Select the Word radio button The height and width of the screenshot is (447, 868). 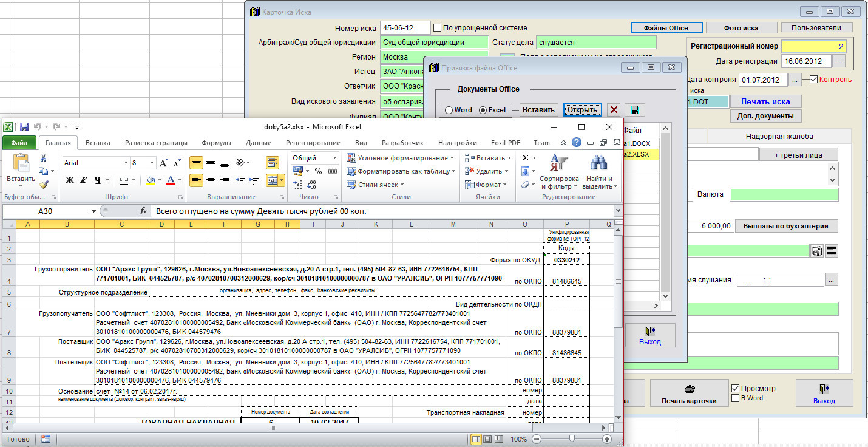[x=449, y=110]
